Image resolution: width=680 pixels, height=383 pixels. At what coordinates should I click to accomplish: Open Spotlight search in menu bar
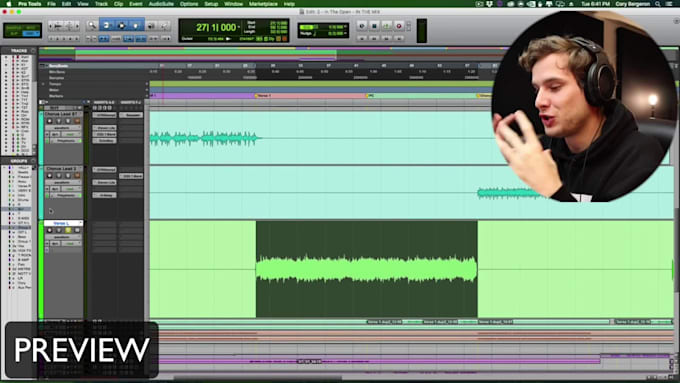(x=658, y=4)
